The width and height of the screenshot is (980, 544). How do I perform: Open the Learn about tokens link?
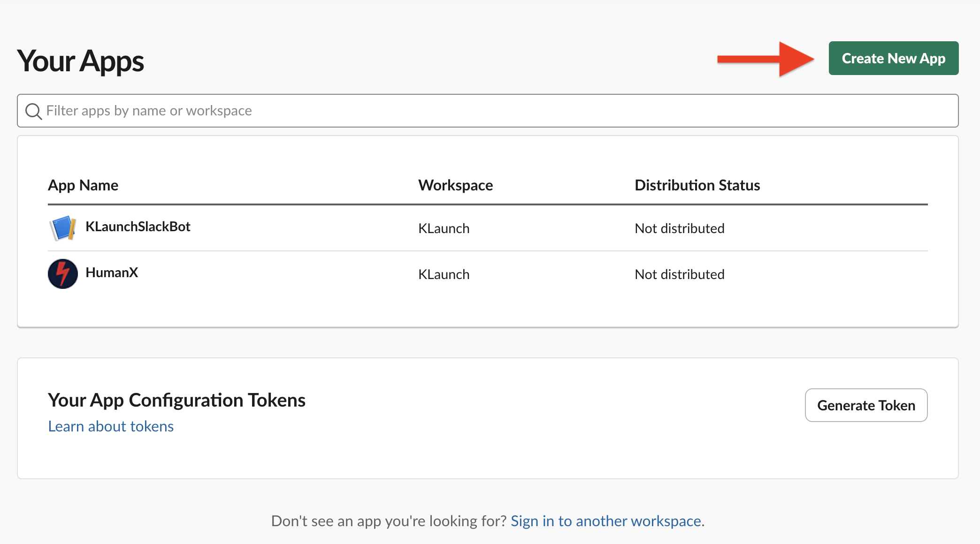(x=111, y=426)
